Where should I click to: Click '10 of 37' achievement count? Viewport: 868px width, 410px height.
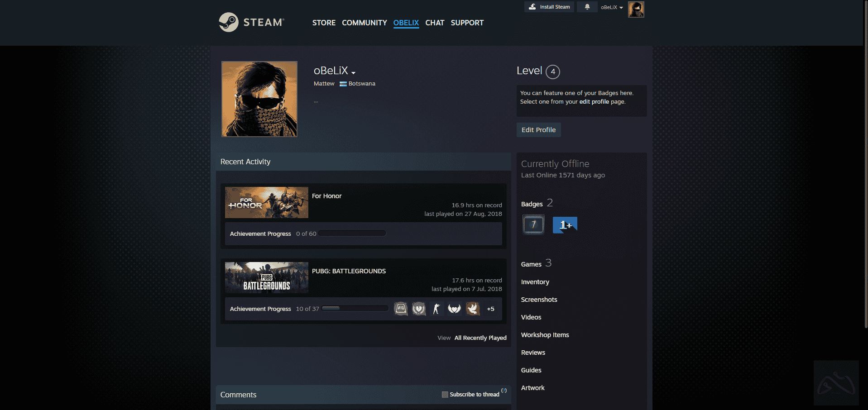307,309
